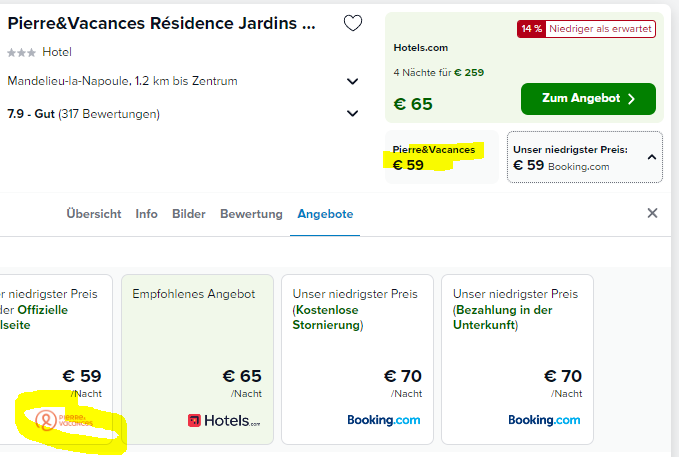Click the Booking.com logo under Kostenlose Stornierung
Screen dimensions: 679x457
click(x=384, y=420)
